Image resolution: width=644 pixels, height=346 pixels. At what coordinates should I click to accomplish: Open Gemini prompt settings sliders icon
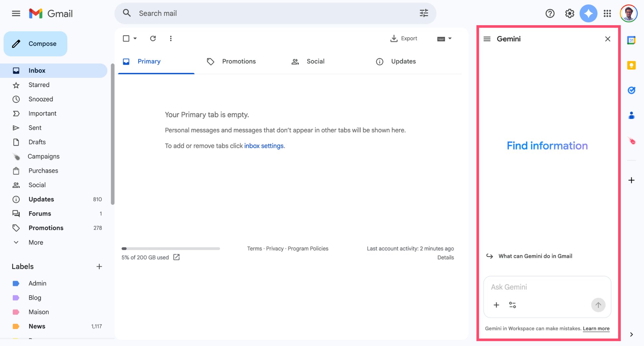[x=512, y=305]
